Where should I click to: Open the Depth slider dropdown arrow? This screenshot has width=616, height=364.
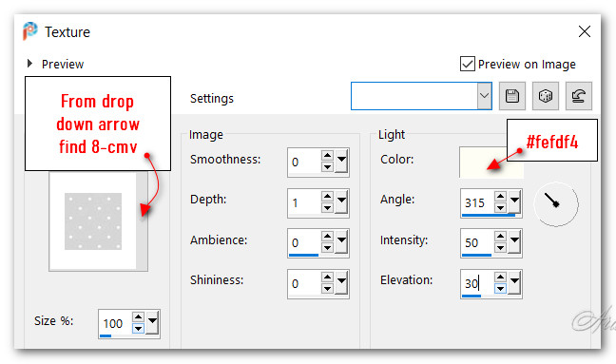click(x=341, y=201)
